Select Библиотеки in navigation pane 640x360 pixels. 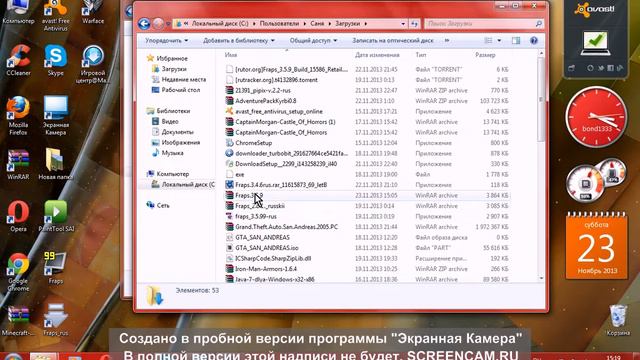coord(173,111)
